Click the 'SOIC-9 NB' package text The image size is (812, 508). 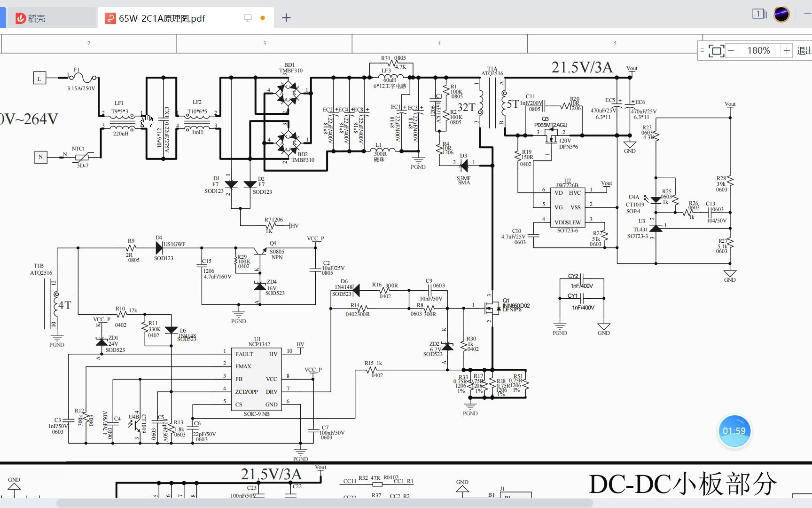[257, 414]
